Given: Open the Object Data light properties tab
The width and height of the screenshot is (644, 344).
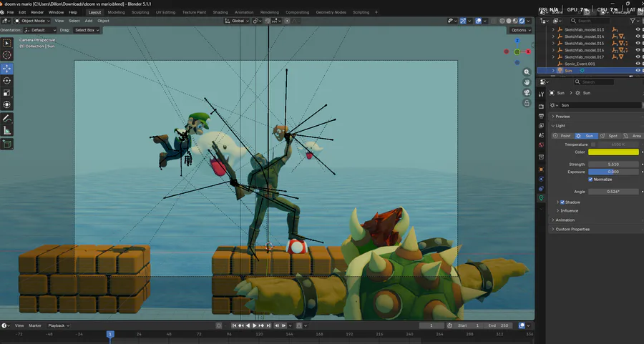Looking at the screenshot, I should [542, 198].
